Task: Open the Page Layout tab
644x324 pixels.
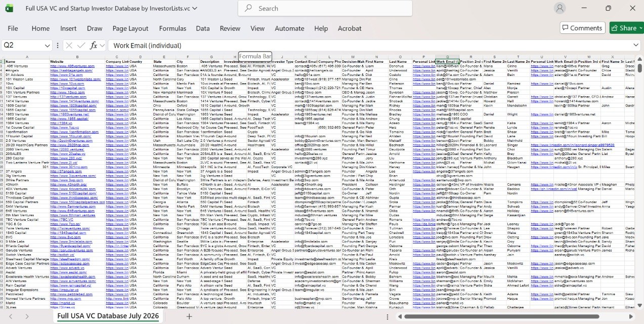Action: (131, 28)
